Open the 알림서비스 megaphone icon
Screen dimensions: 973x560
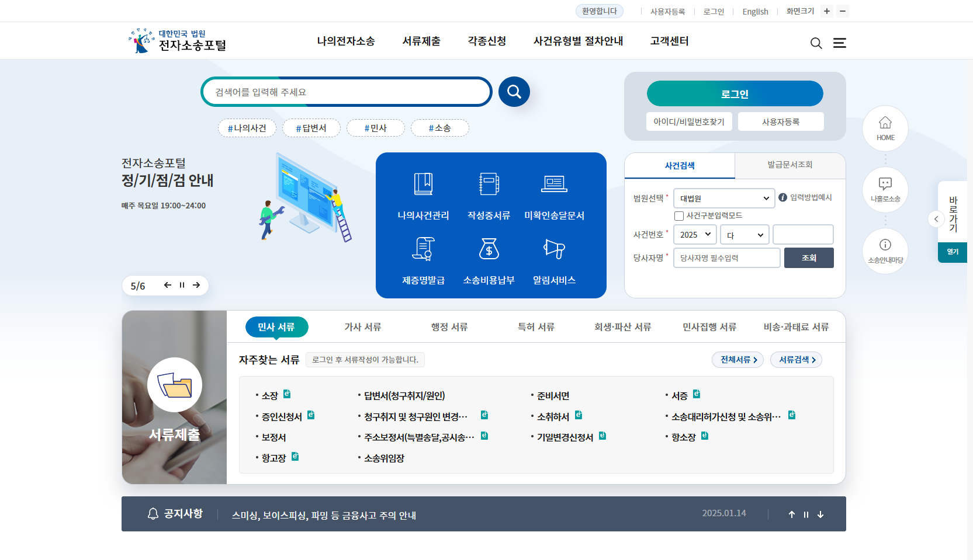(554, 249)
